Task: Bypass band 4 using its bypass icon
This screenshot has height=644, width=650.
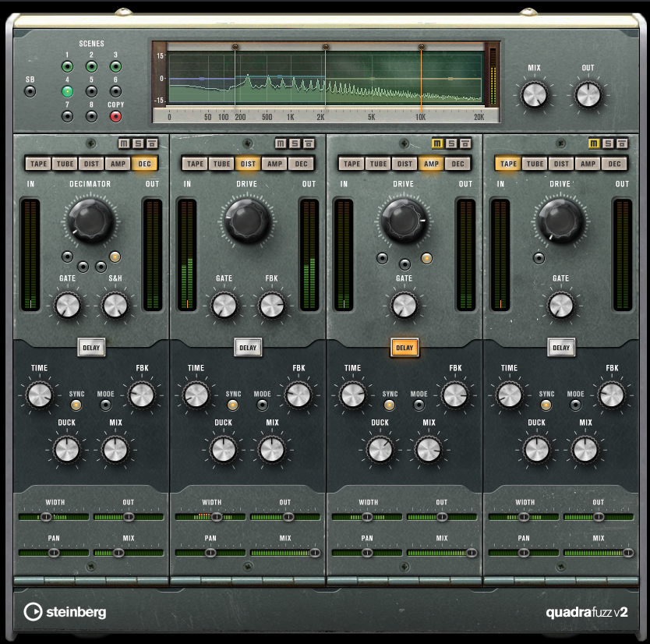Action: click(x=622, y=143)
